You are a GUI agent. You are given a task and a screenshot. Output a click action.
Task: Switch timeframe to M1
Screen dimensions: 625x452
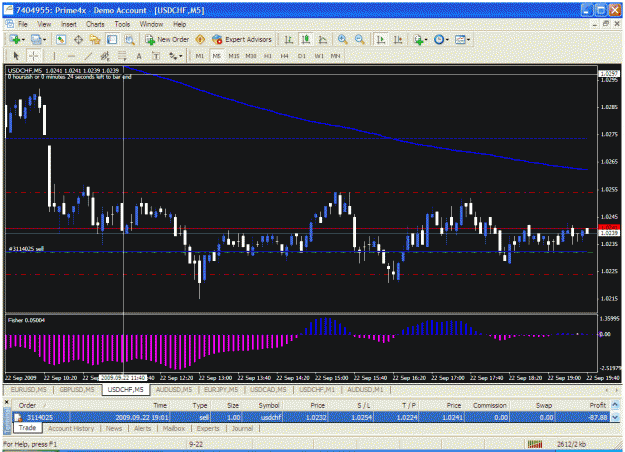point(200,56)
